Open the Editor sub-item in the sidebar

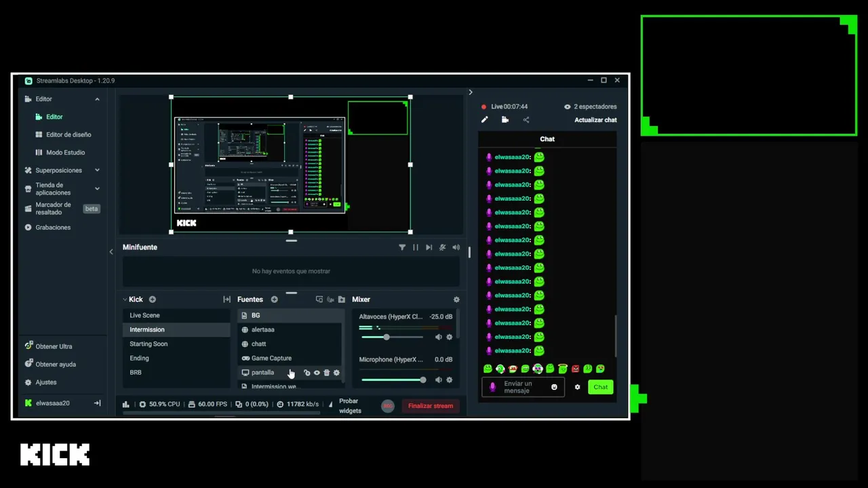point(54,117)
